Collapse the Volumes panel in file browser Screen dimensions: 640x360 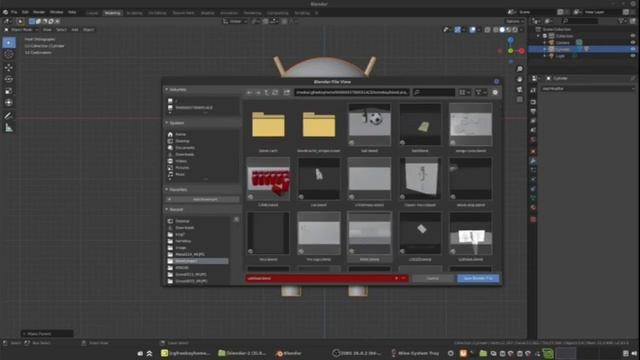coord(167,89)
